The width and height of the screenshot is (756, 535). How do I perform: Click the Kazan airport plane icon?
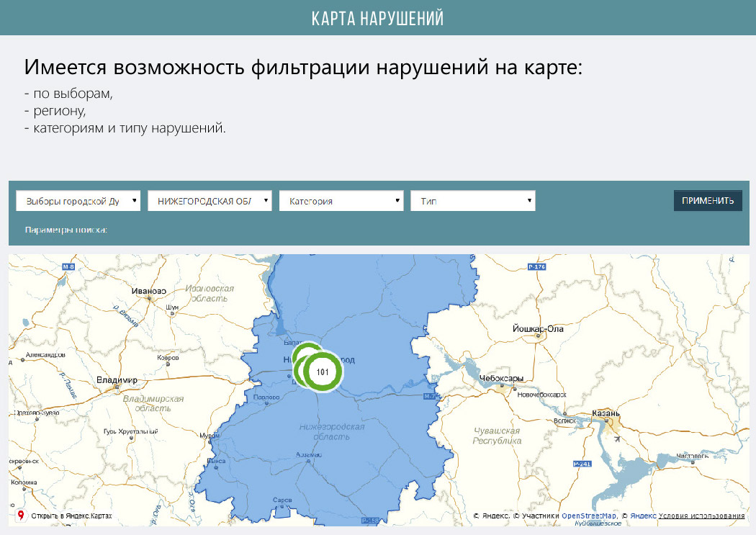[618, 439]
